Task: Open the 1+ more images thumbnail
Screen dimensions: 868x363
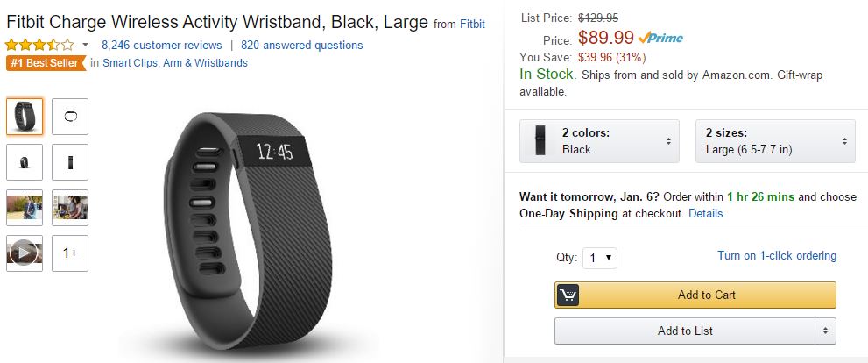Action: point(70,253)
